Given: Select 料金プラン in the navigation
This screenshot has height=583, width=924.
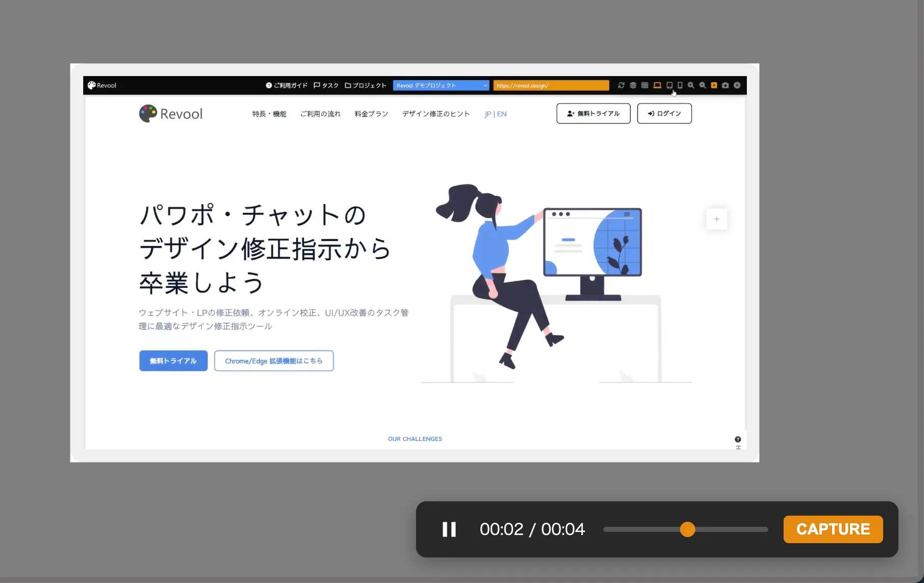Looking at the screenshot, I should coord(371,114).
